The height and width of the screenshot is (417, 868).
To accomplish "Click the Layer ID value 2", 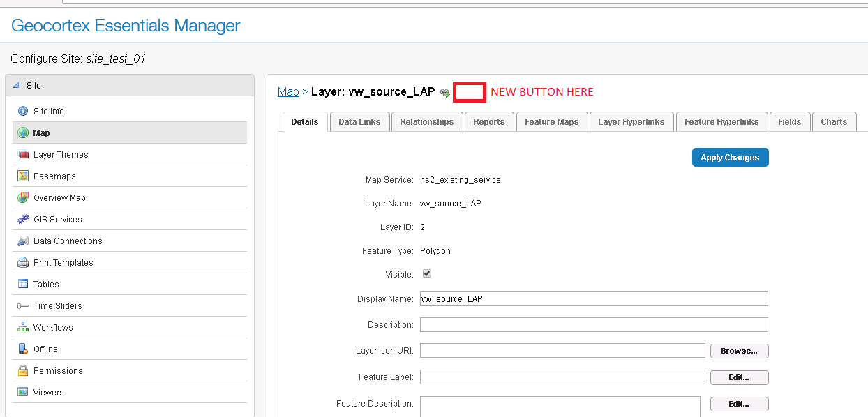I will (x=423, y=227).
